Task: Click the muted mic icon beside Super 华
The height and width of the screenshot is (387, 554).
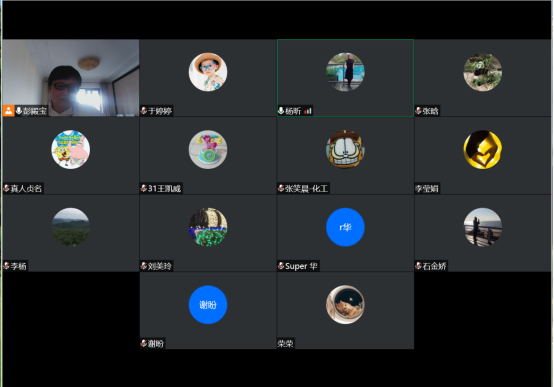Action: [x=281, y=266]
